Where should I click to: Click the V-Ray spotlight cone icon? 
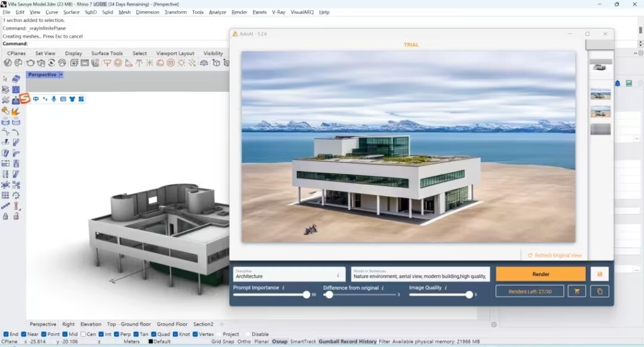(128, 63)
